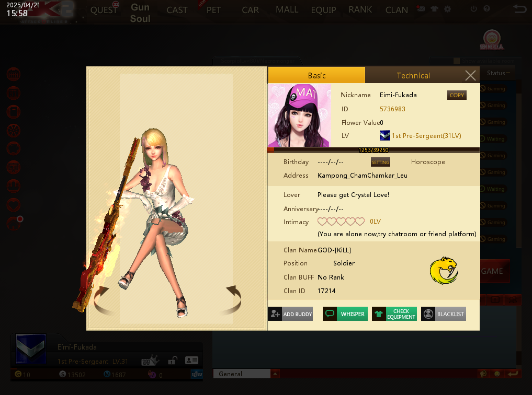The height and width of the screenshot is (395, 532).
Task: Open the help question mark icon
Action: click(x=486, y=9)
